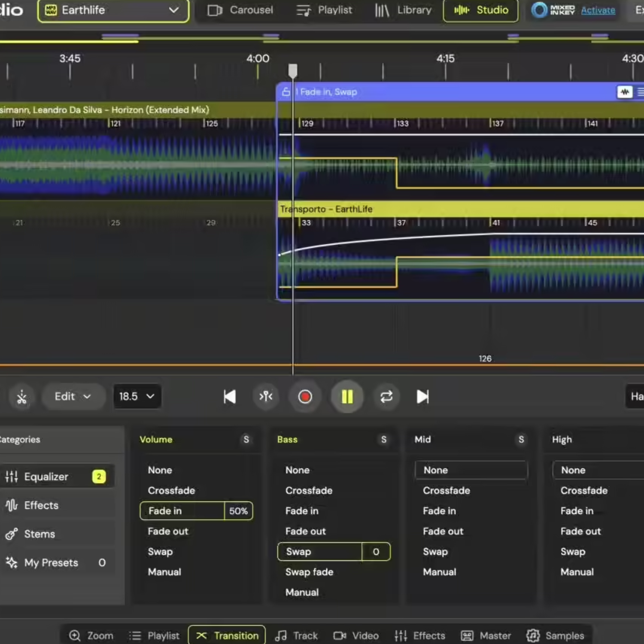Click the playhead marker on the timeline ruler
644x644 pixels.
[293, 71]
